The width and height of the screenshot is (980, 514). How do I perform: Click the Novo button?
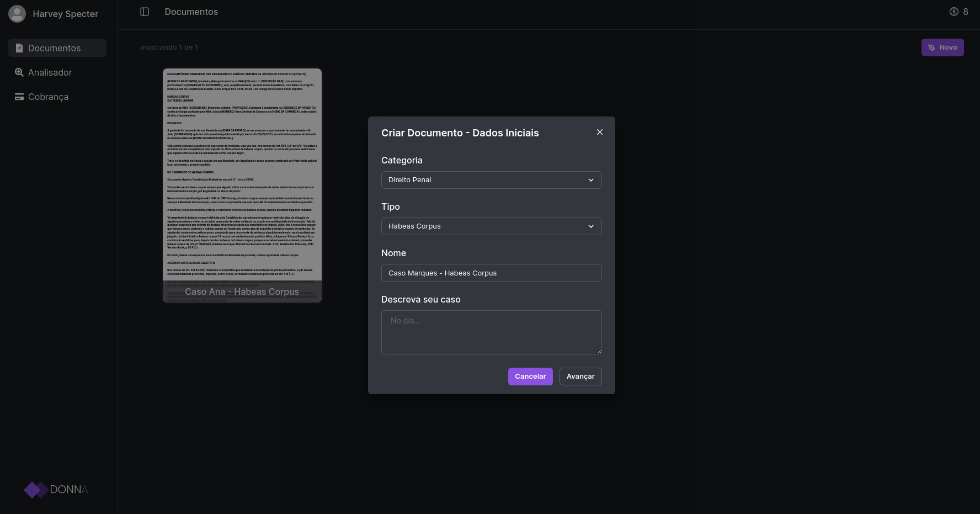942,47
